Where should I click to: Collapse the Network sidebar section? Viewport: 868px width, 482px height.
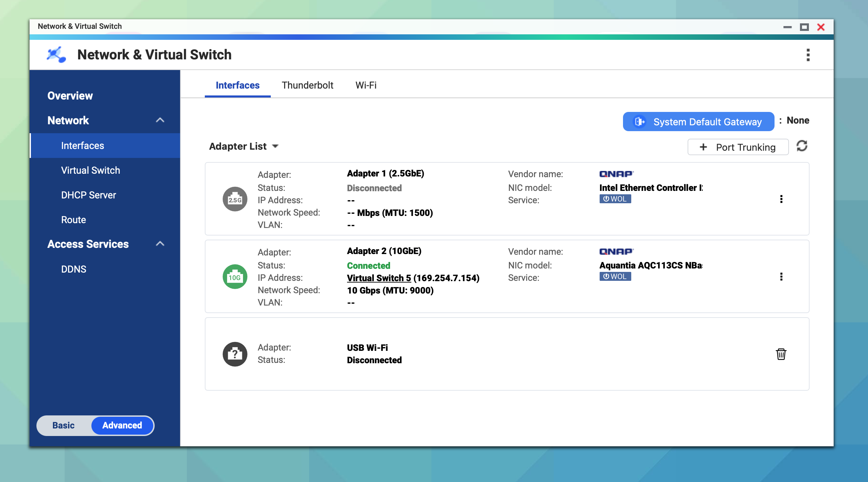click(160, 120)
